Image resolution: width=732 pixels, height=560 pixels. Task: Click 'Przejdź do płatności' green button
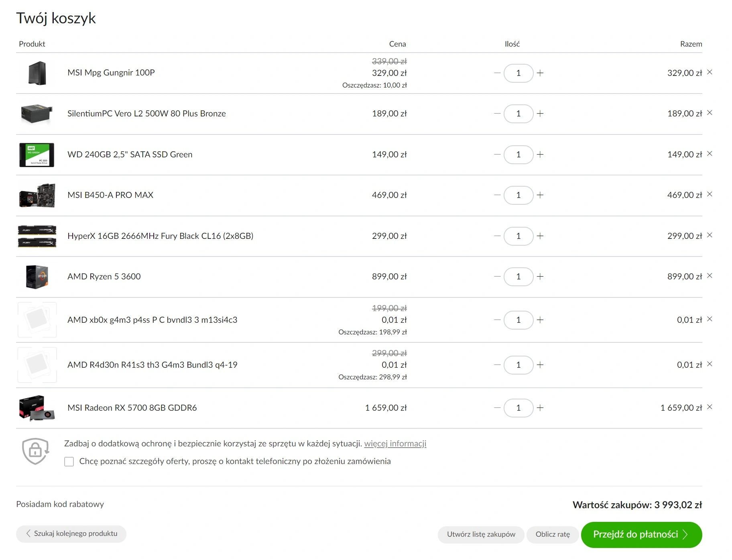click(x=641, y=535)
